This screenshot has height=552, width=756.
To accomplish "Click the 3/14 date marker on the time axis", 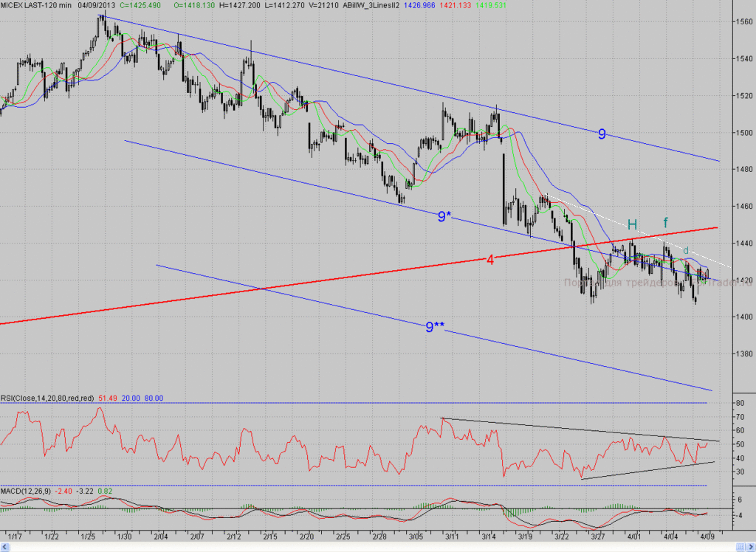I will pyautogui.click(x=489, y=537).
